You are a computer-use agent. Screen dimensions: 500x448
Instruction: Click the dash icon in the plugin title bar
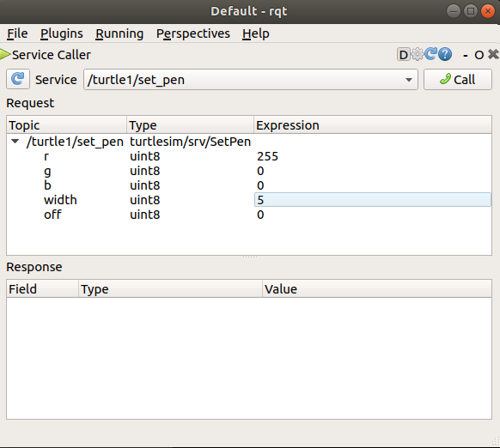pyautogui.click(x=466, y=56)
